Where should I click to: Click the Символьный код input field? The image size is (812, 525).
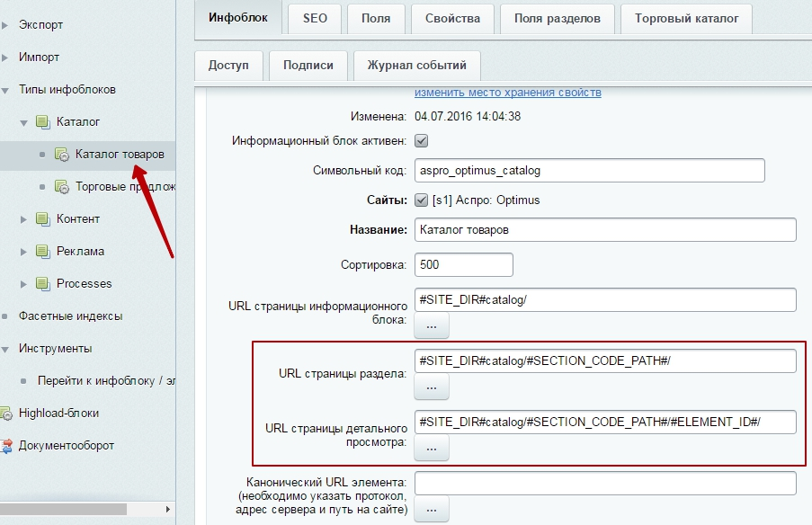click(x=589, y=170)
